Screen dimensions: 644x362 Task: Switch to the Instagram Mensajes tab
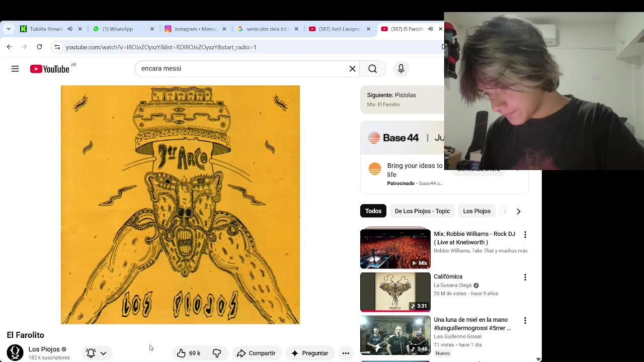[x=191, y=29]
